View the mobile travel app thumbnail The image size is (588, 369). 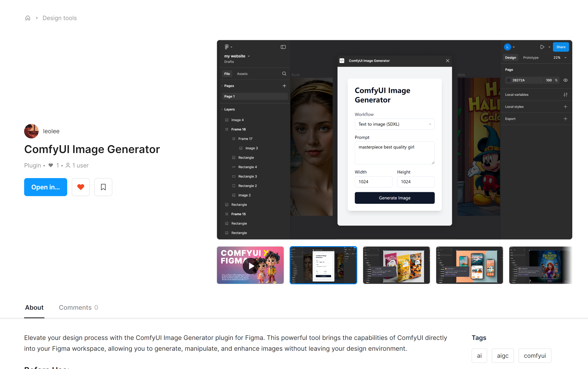click(x=469, y=265)
